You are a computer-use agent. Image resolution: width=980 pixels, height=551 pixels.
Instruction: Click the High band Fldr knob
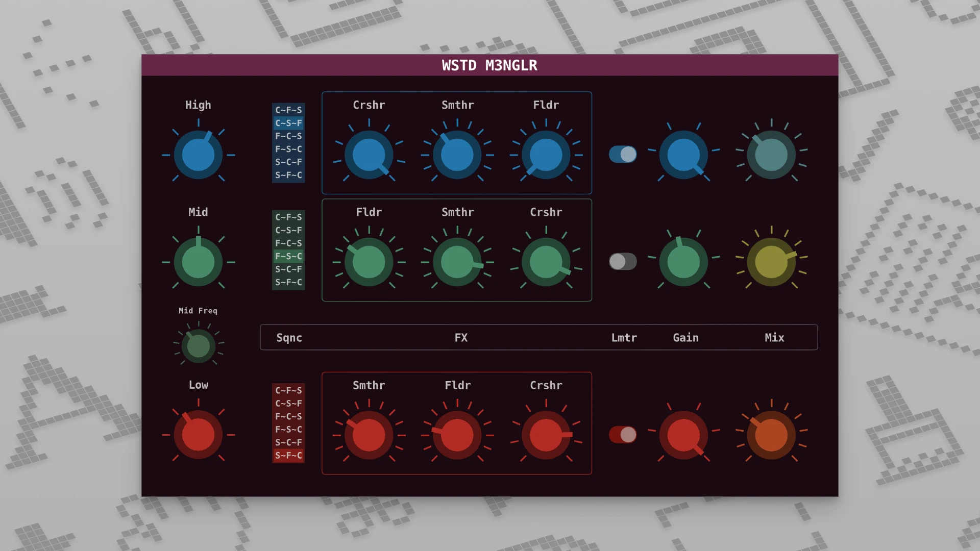[546, 153]
